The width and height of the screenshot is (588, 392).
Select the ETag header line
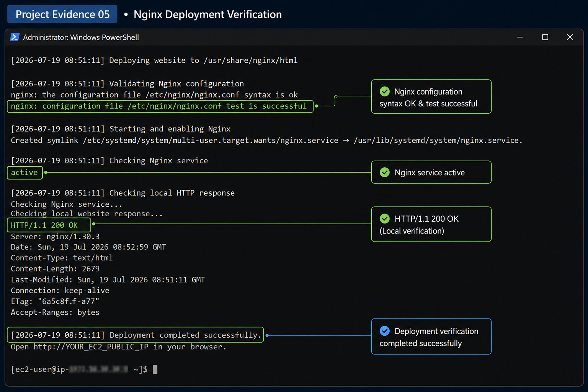(x=55, y=302)
